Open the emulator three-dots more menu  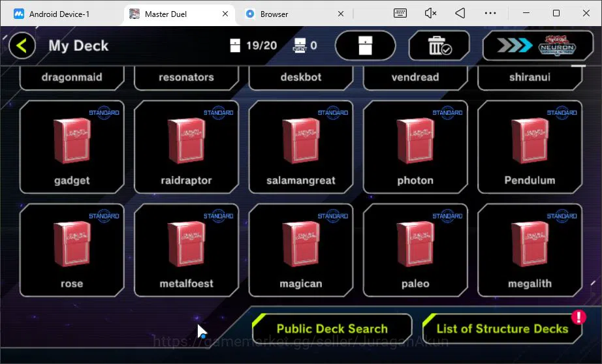pos(490,14)
